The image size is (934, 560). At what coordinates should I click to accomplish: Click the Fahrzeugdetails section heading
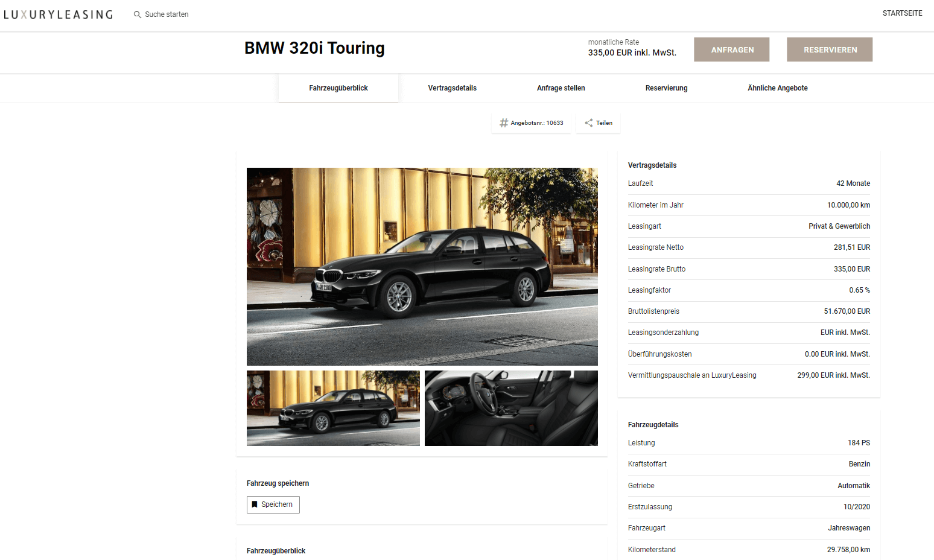653,425
